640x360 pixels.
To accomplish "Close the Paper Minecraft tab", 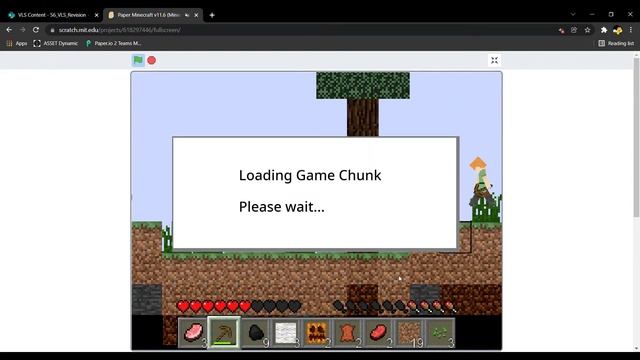I will click(x=196, y=15).
